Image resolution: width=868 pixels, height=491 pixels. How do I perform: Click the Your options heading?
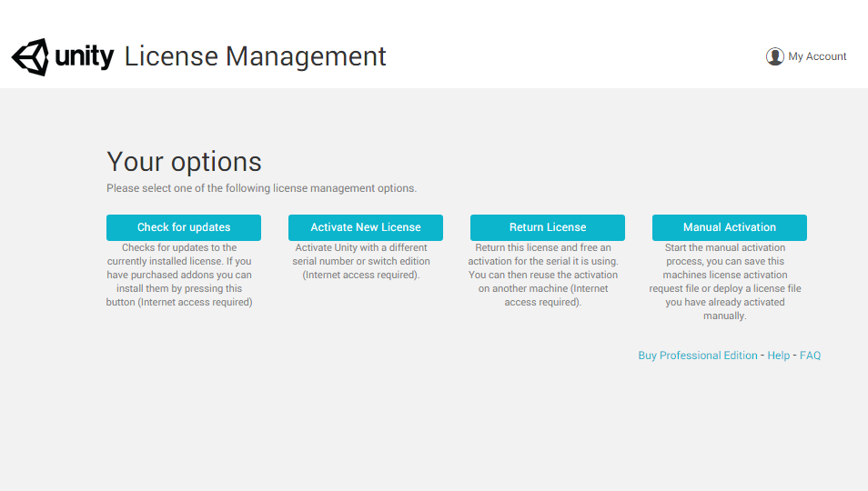pos(184,162)
